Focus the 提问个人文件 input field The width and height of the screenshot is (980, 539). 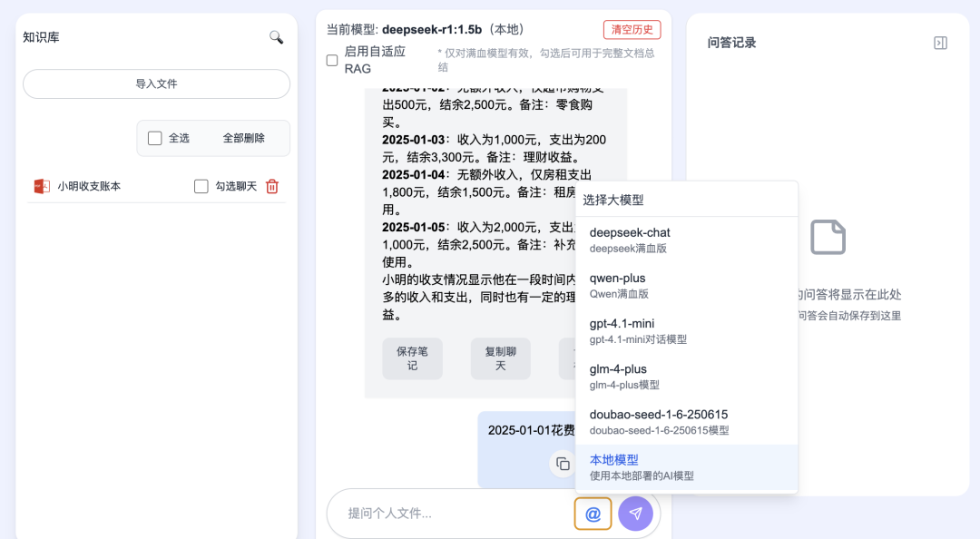(456, 514)
